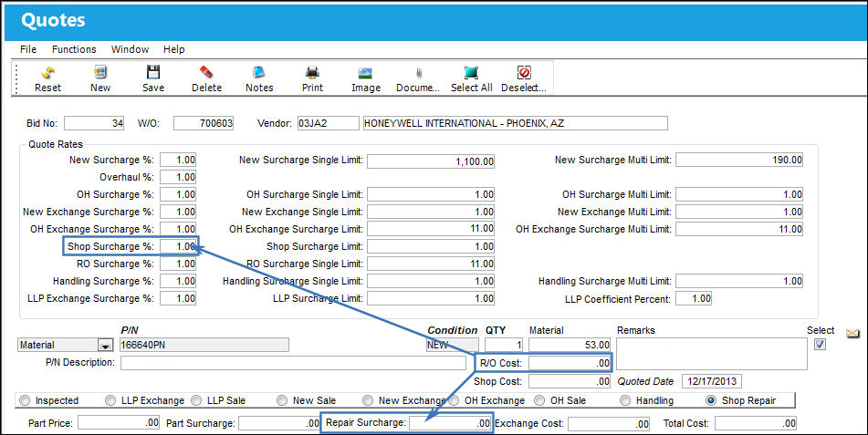Open the Help menu
Viewport: 868px width, 435px height.
click(173, 49)
